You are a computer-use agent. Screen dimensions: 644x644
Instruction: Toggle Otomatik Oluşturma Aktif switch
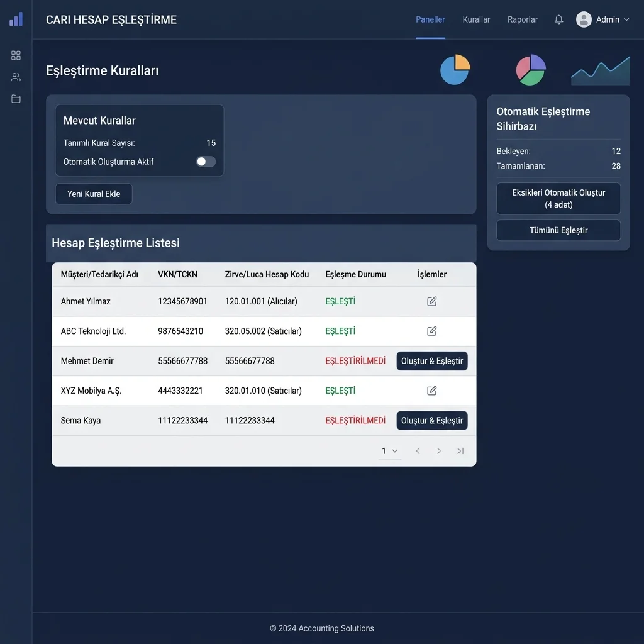tap(206, 162)
